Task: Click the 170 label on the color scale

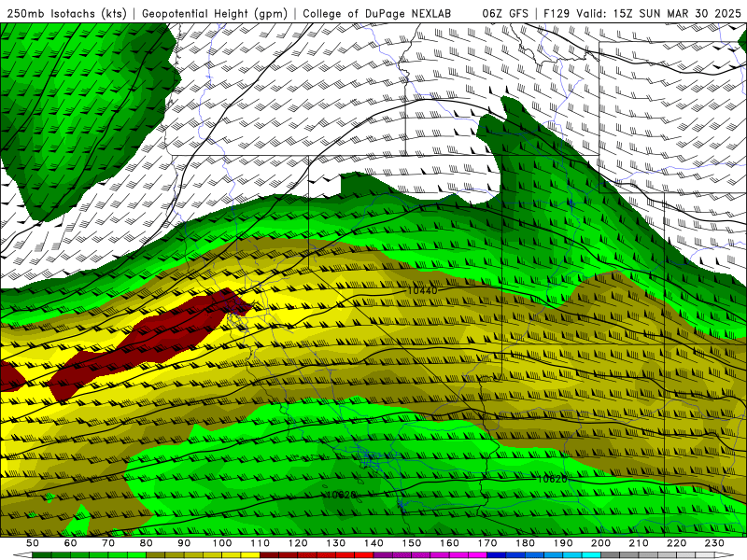Action: 487,543
